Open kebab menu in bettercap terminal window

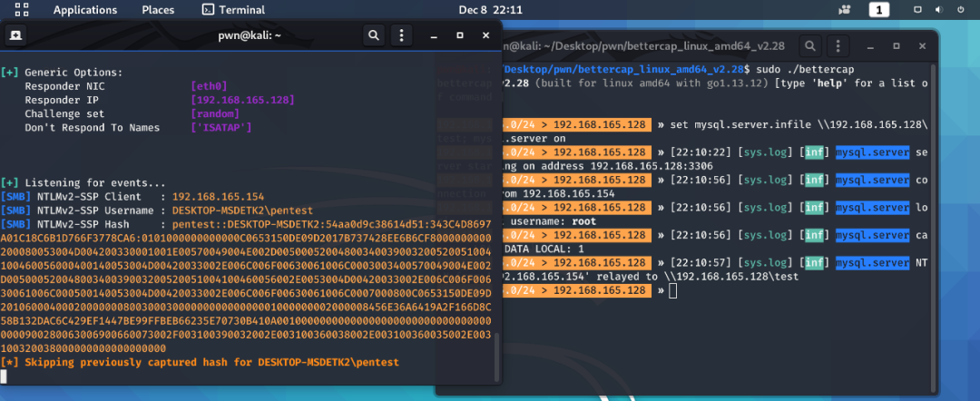tap(838, 45)
